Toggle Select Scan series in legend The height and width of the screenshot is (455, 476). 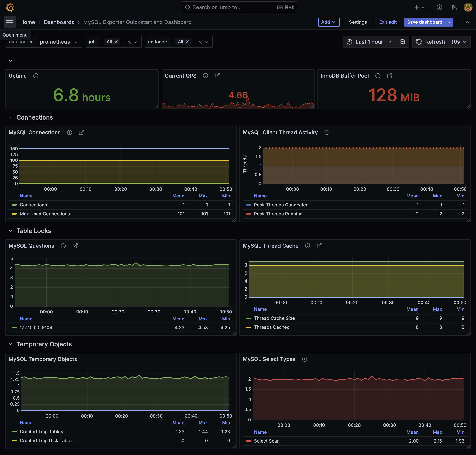click(x=267, y=441)
